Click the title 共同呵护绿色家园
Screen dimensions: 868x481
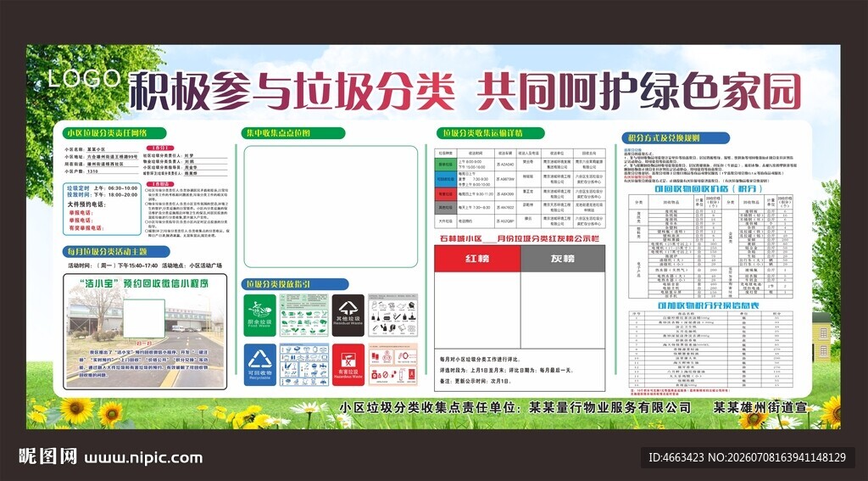[x=639, y=91]
